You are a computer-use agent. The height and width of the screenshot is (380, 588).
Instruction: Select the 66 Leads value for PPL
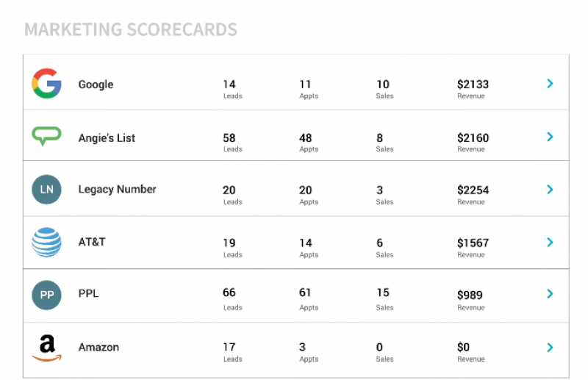point(229,293)
